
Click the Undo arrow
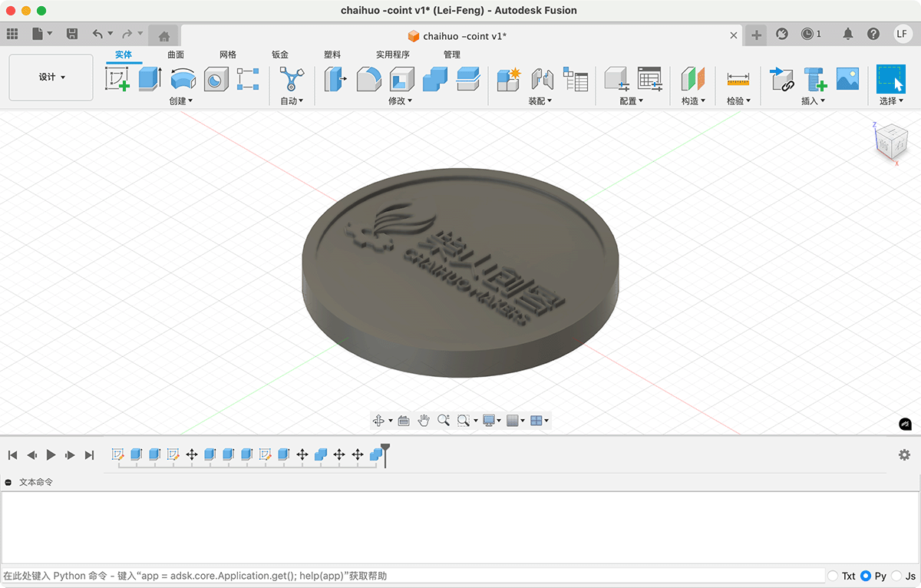[97, 34]
